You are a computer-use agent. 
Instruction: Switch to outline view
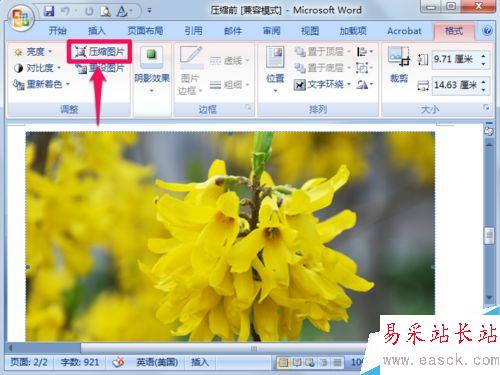(x=324, y=362)
